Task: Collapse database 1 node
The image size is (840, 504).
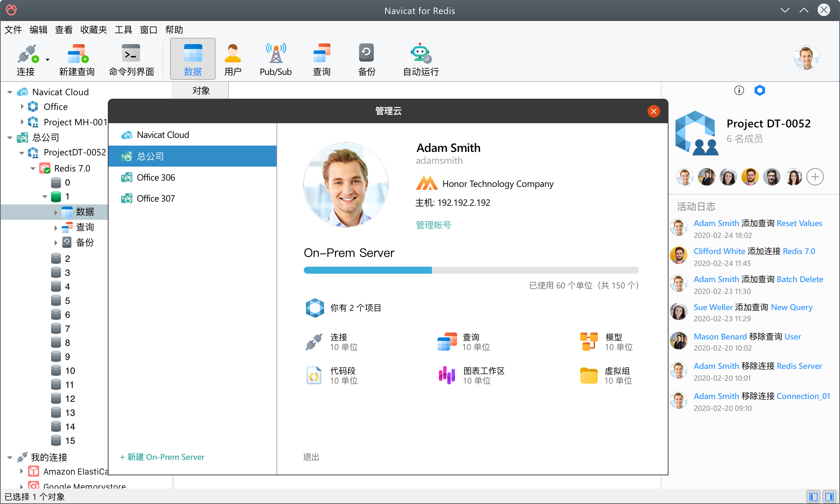Action: pyautogui.click(x=45, y=197)
